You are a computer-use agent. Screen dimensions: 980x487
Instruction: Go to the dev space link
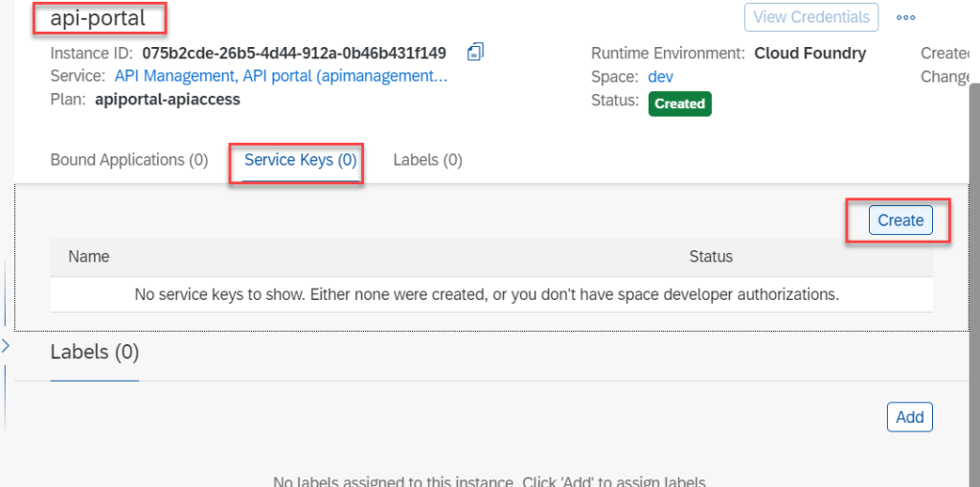pos(659,77)
